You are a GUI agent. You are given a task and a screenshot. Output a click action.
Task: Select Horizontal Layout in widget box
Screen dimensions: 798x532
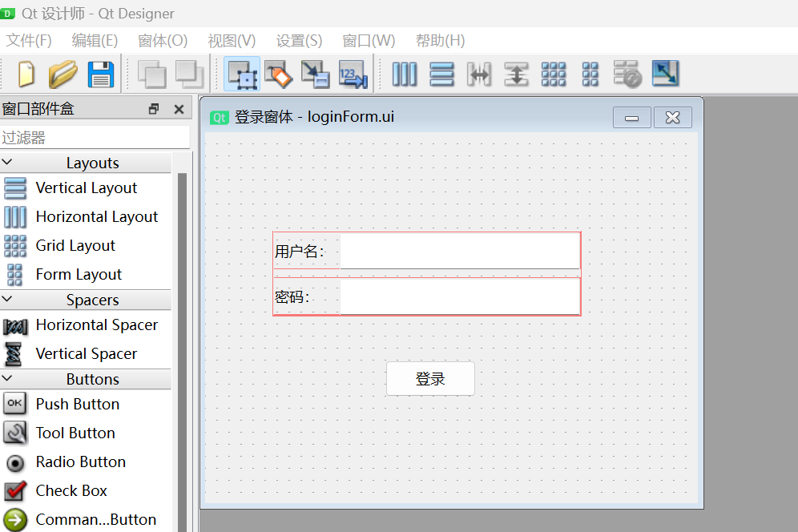pyautogui.click(x=86, y=217)
